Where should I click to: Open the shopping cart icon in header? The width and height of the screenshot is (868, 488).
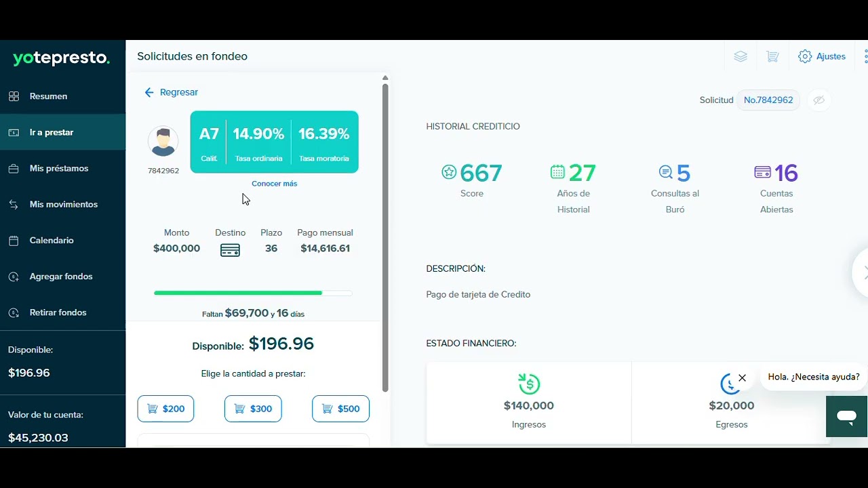(x=772, y=57)
